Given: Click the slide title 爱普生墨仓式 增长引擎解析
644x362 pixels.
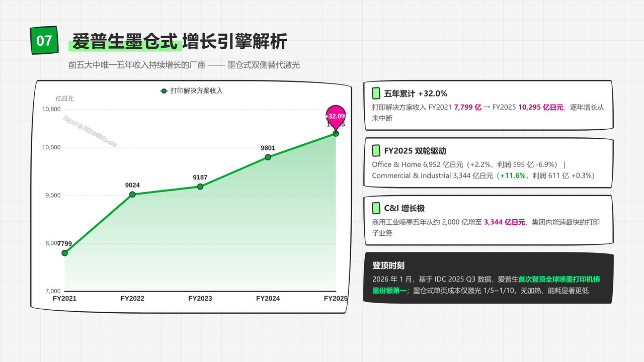Looking at the screenshot, I should tap(180, 41).
